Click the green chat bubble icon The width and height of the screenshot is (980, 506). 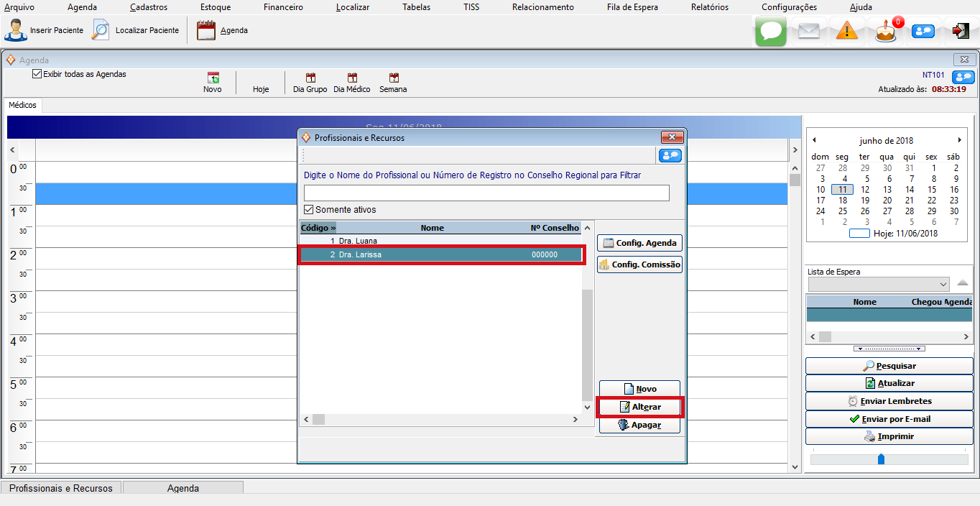point(770,32)
